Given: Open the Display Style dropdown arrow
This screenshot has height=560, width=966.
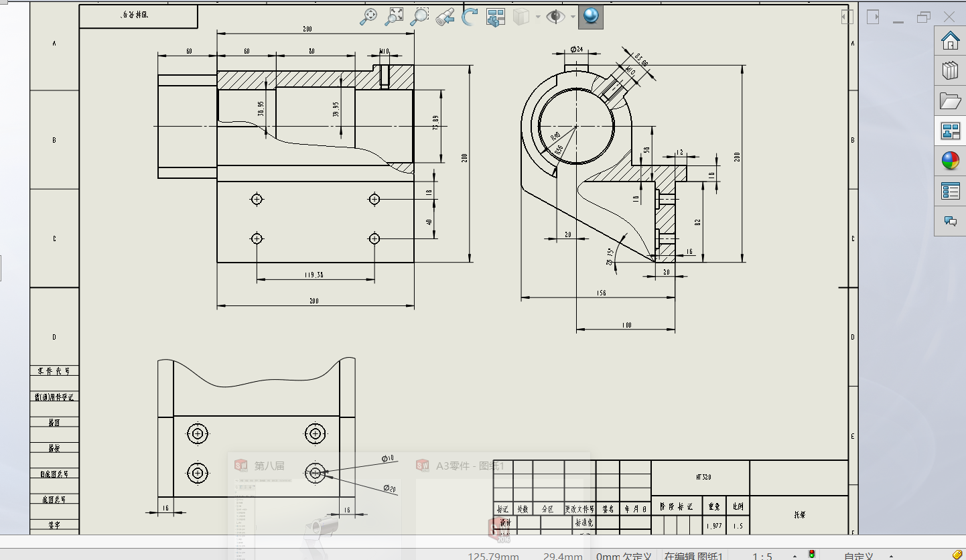Looking at the screenshot, I should (x=537, y=17).
